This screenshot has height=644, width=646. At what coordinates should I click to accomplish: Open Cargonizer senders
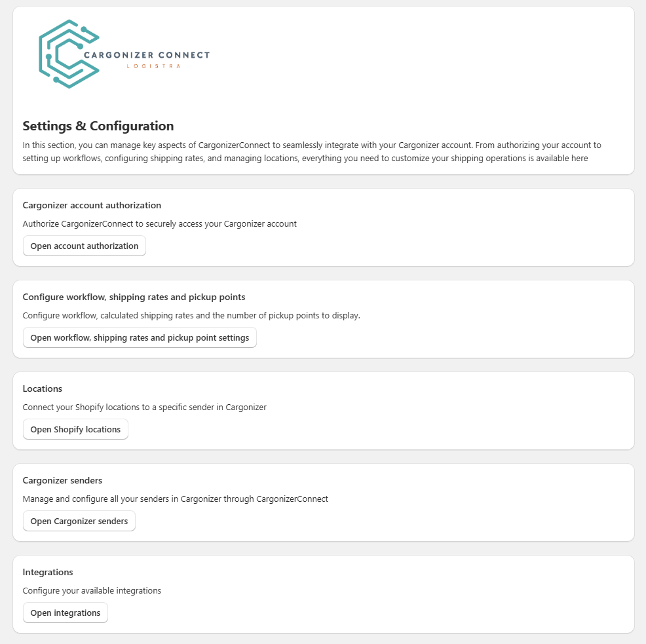coord(79,521)
